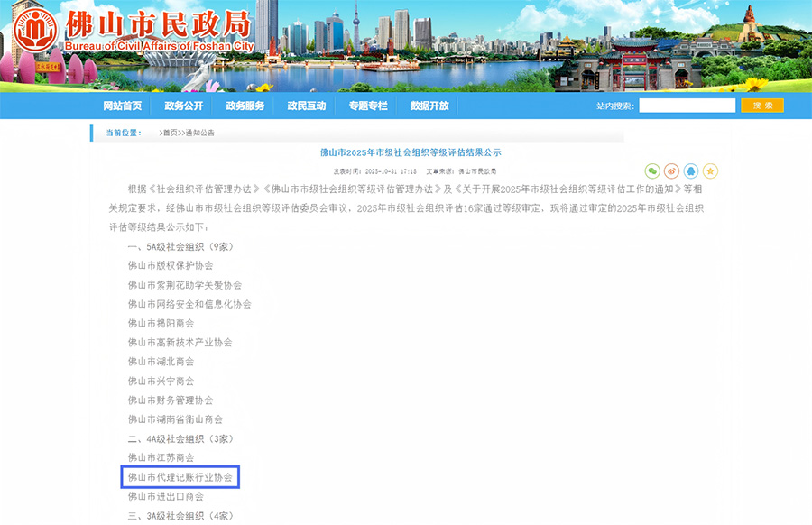The height and width of the screenshot is (525, 812).
Task: Open the 专题专栏 navigation tab
Action: click(367, 106)
